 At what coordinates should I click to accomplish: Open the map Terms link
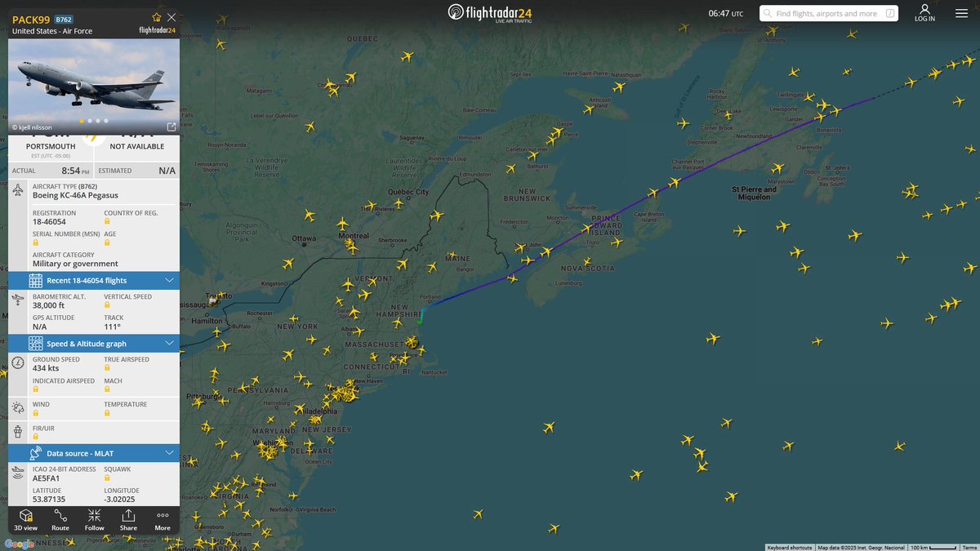click(x=970, y=547)
